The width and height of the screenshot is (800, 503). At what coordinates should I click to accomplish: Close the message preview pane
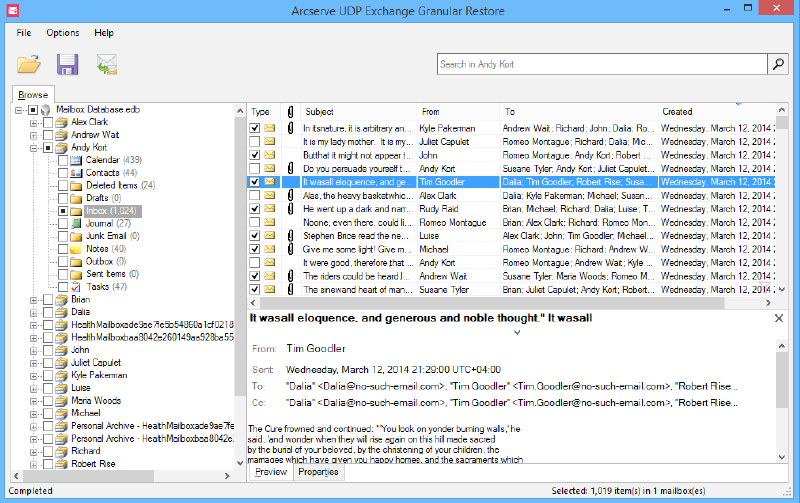[x=779, y=318]
